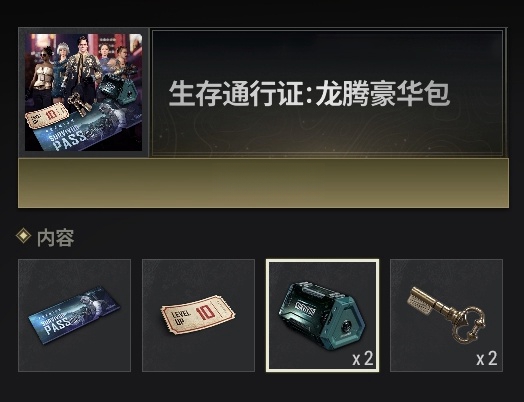
Task: Click the 内容 section label
Action: tap(55, 237)
